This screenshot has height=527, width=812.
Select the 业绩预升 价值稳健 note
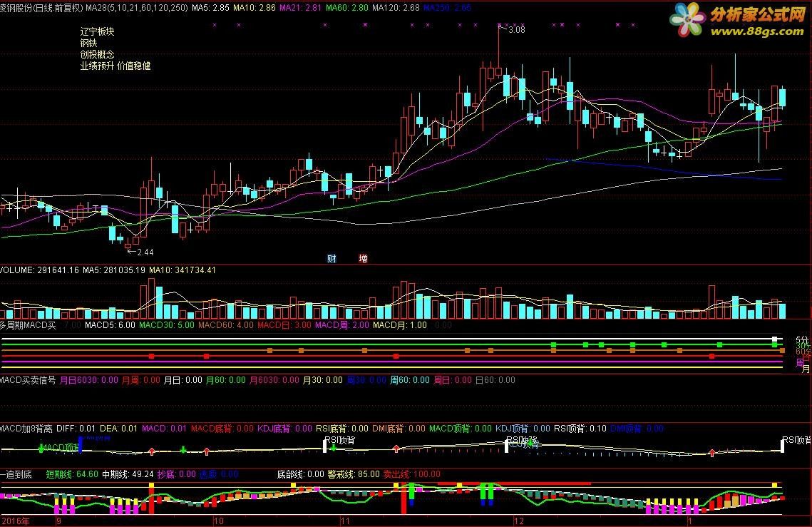(115, 66)
